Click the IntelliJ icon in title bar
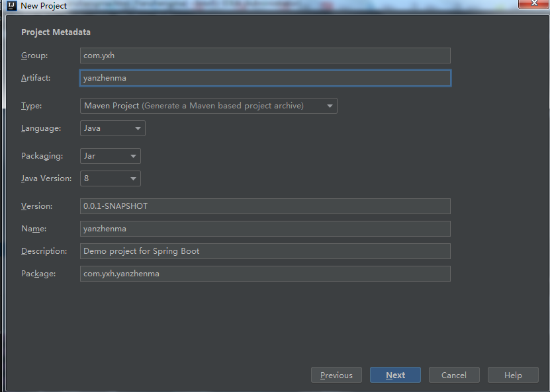 (11, 5)
